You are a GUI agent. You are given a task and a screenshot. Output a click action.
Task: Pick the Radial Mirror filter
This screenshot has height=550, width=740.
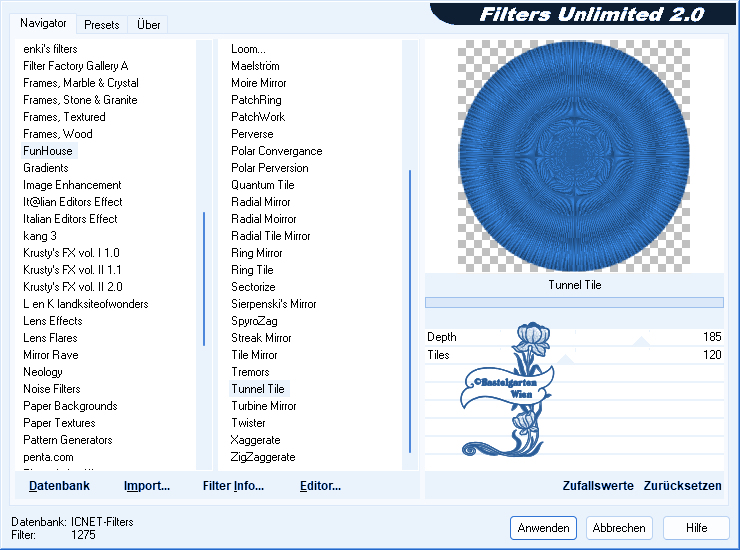click(261, 202)
